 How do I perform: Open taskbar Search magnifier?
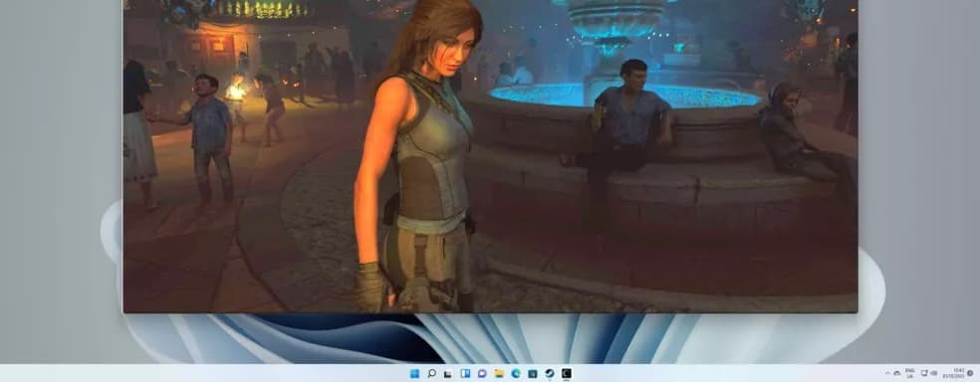point(431,373)
